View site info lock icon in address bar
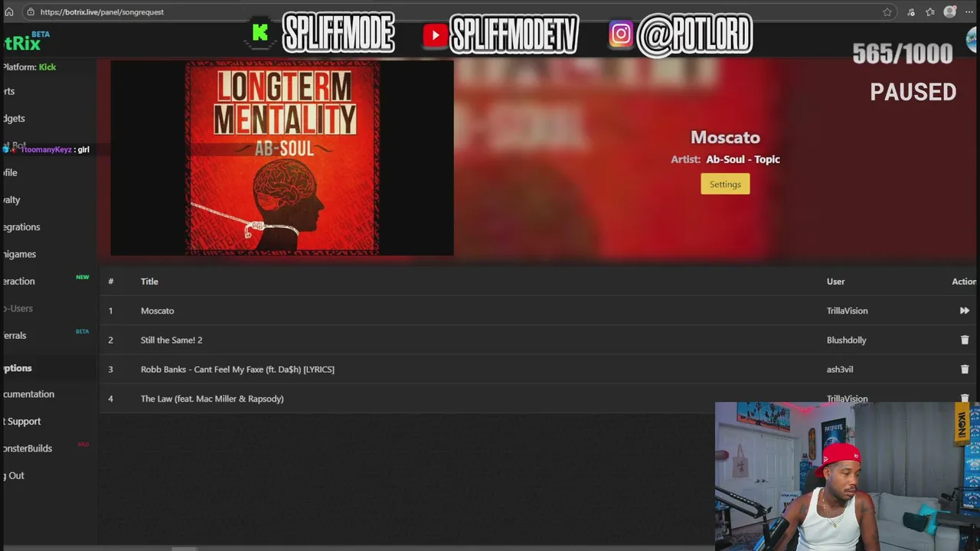Screen dimensions: 980x551 pos(30,11)
